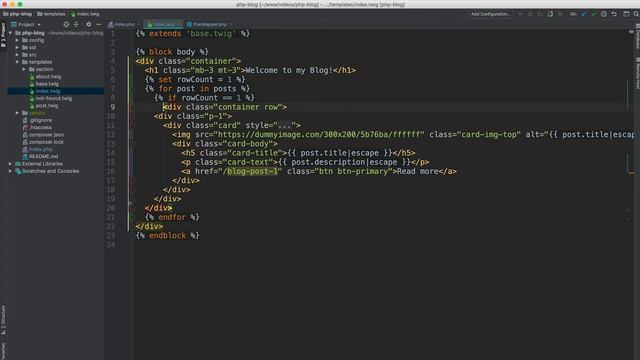Click the Debug icon in toolbar
Image resolution: width=640 pixels, height=360 pixels.
click(530, 14)
